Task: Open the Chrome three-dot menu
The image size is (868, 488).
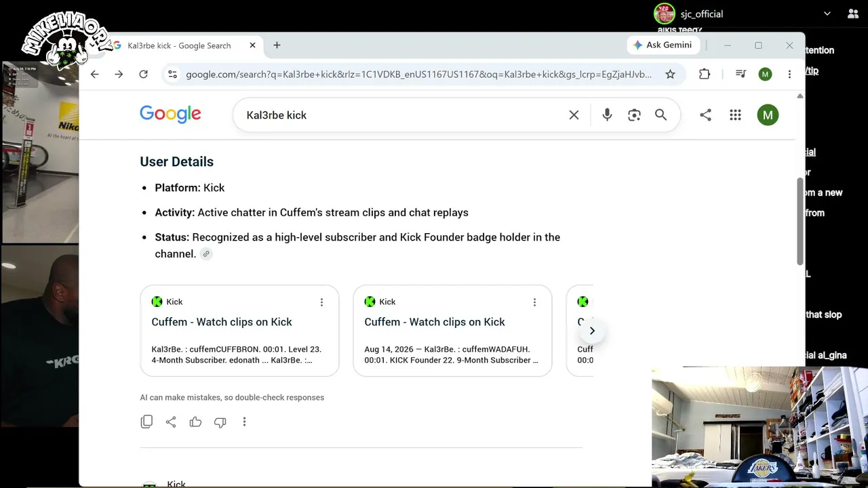Action: (789, 74)
